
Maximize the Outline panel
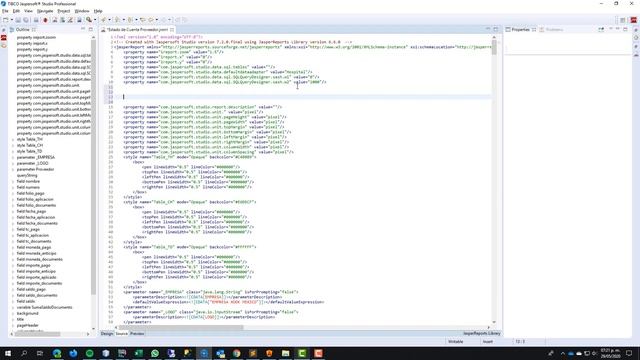(91, 29)
